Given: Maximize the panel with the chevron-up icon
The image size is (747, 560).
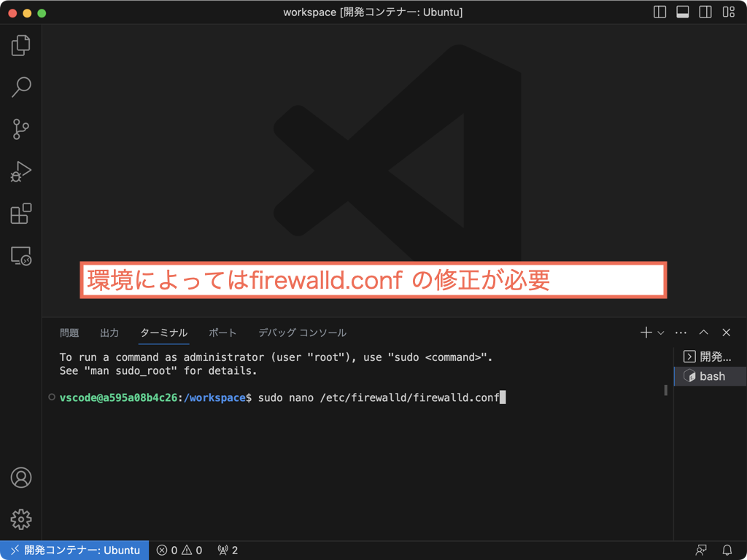Looking at the screenshot, I should (704, 332).
